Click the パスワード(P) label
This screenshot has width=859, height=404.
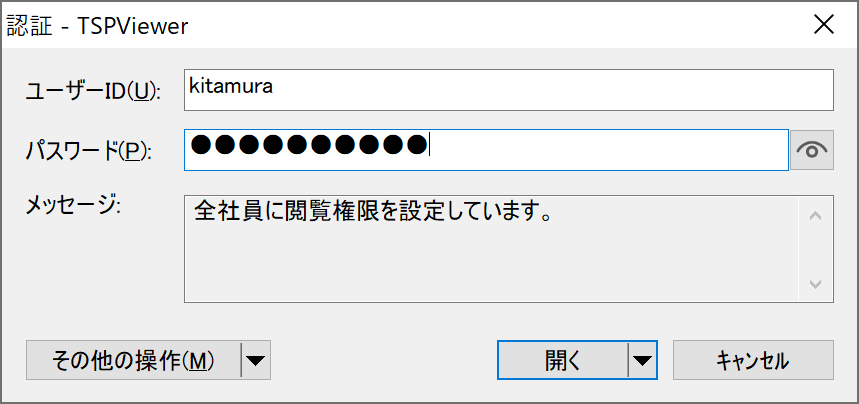coord(87,152)
